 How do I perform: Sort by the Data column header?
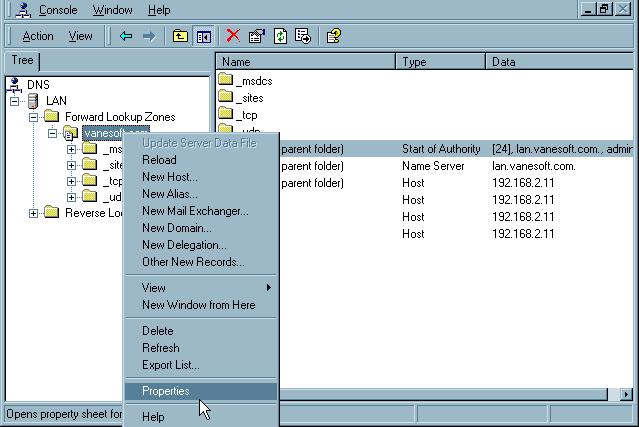(562, 62)
